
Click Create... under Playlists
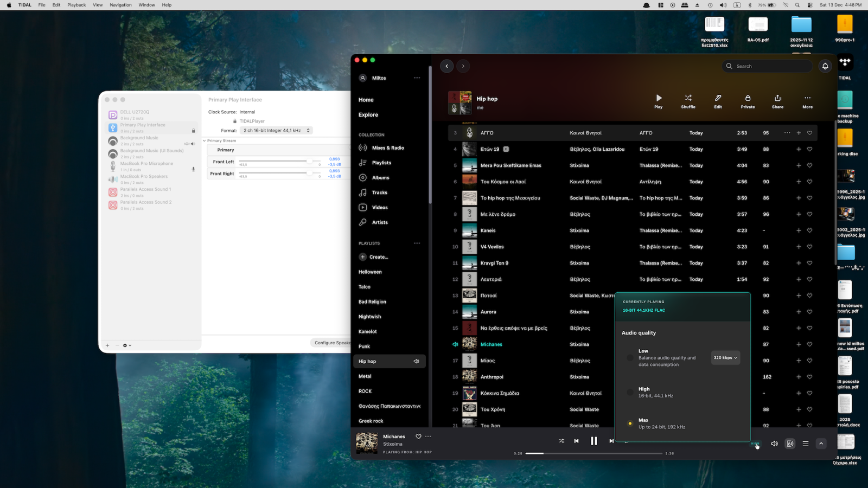(x=374, y=256)
